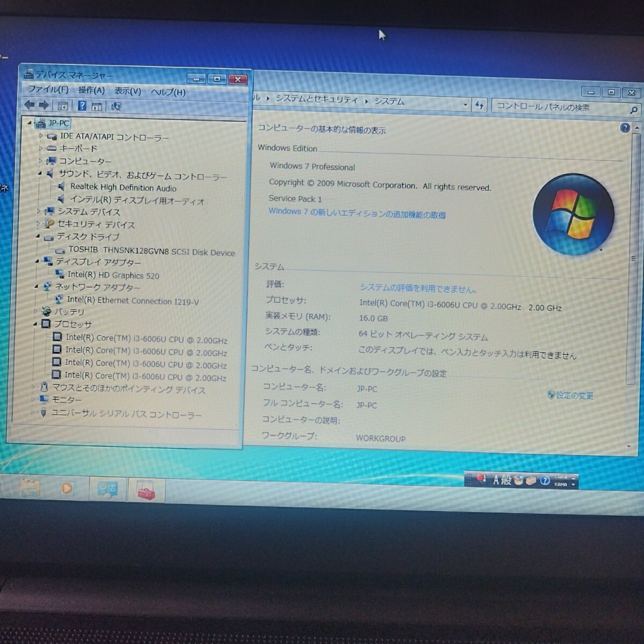The height and width of the screenshot is (644, 644).
Task: Collapse the JP-PC root node
Action: [30, 122]
